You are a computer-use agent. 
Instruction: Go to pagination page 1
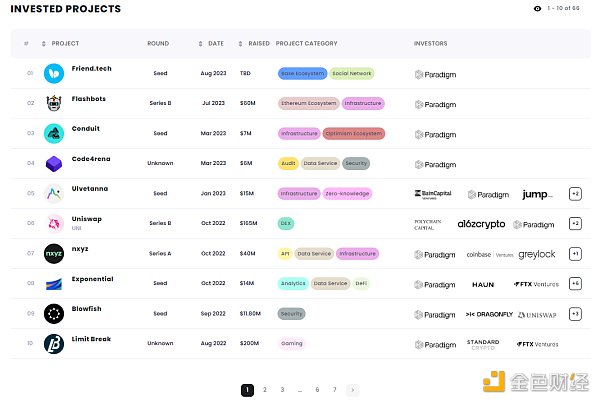click(247, 390)
